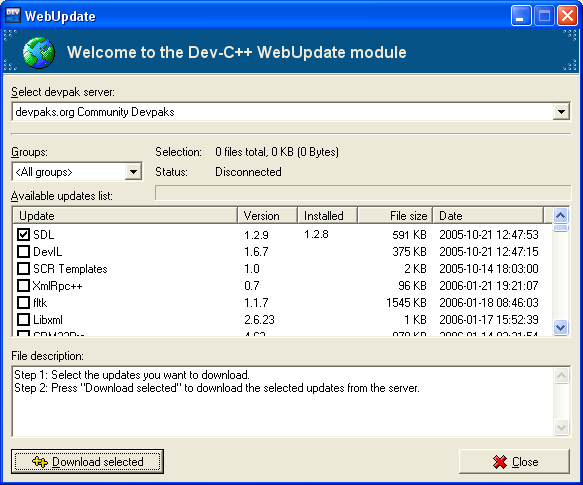The image size is (583, 485).
Task: Click Libxml version 2.6.23 cell
Action: point(259,319)
